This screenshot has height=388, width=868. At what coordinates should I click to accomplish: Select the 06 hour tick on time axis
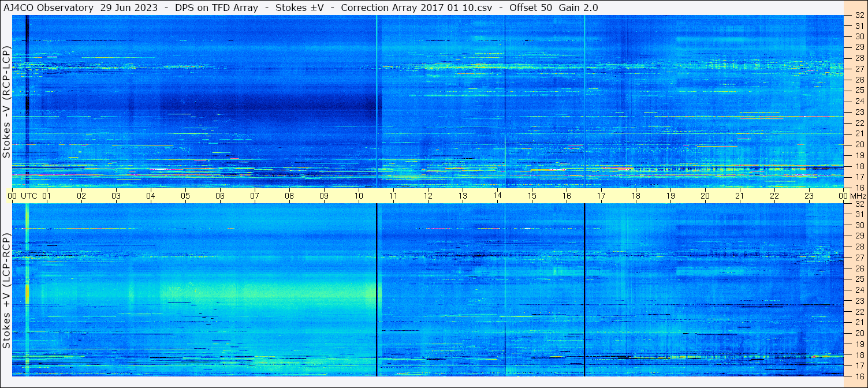220,196
